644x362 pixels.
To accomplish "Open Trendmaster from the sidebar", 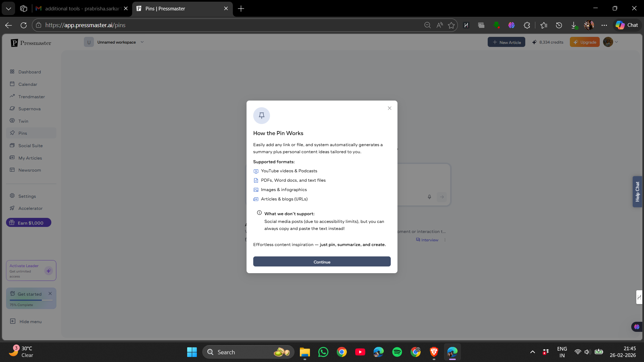I will tap(31, 97).
